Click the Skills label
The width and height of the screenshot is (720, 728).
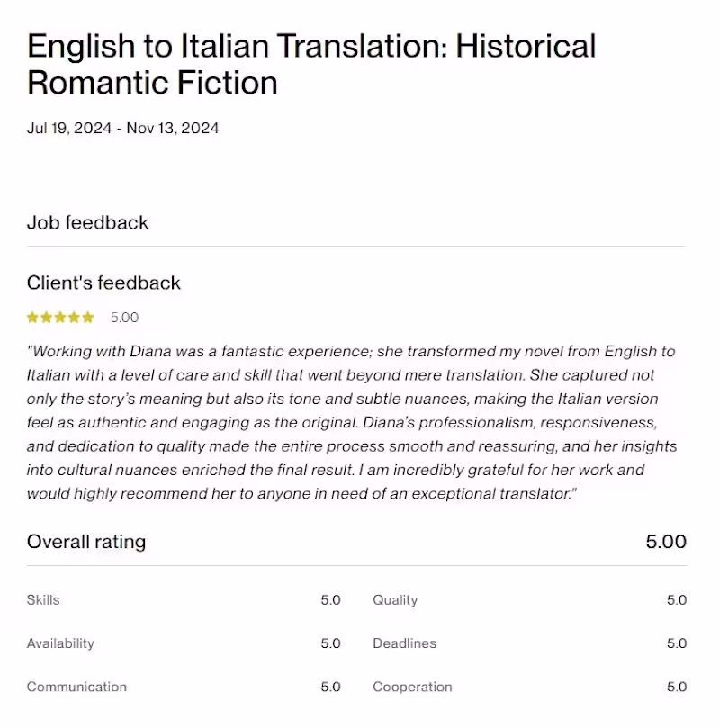pyautogui.click(x=43, y=600)
